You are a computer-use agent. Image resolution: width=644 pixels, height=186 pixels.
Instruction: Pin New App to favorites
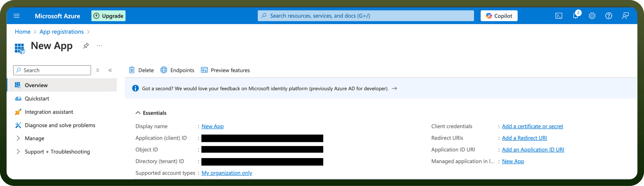pyautogui.click(x=86, y=46)
